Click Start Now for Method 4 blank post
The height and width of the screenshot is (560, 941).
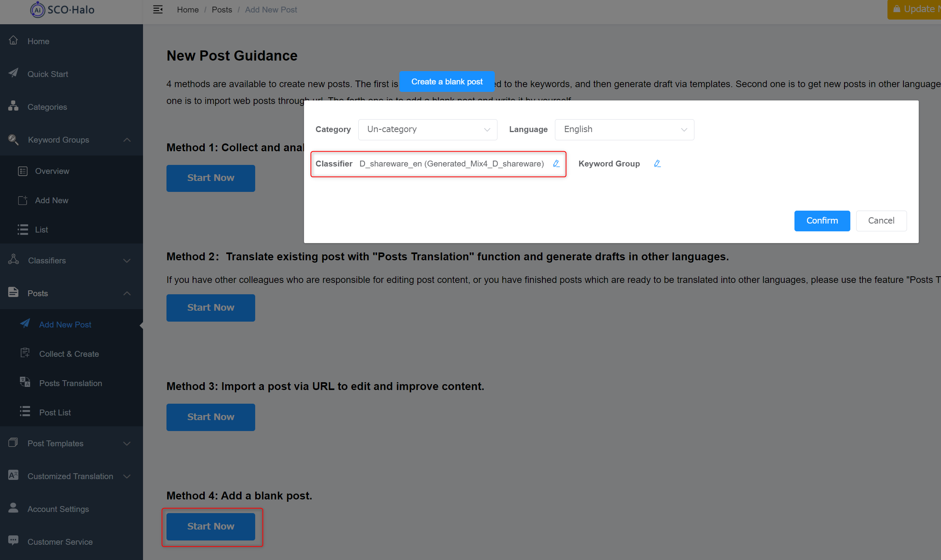coord(211,526)
